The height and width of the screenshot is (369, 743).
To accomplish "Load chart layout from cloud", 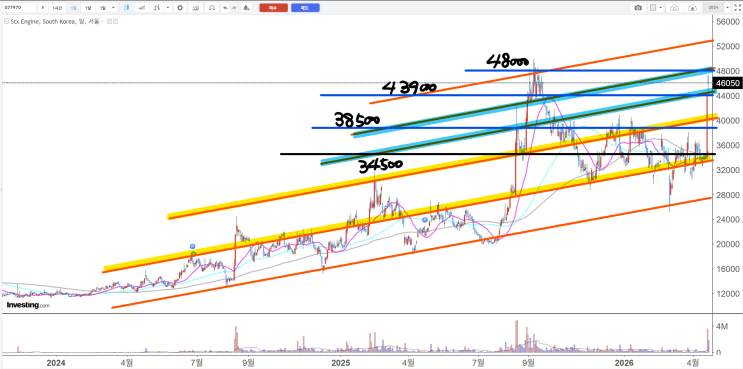I will coord(675,8).
